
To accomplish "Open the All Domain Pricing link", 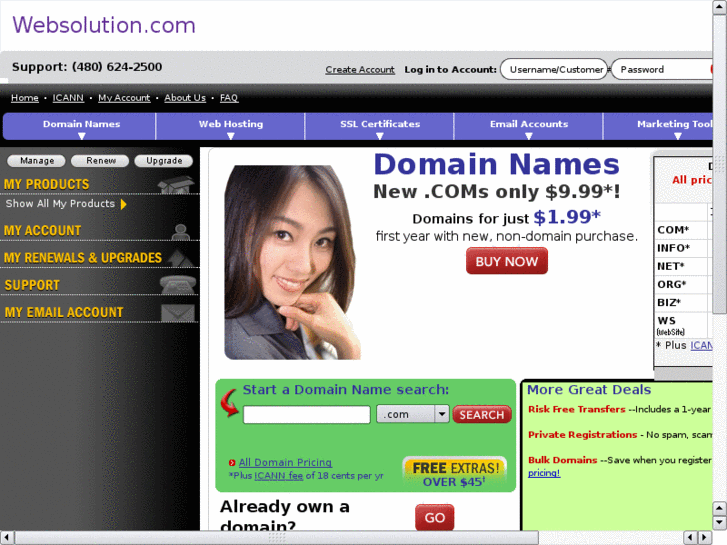I will point(285,462).
